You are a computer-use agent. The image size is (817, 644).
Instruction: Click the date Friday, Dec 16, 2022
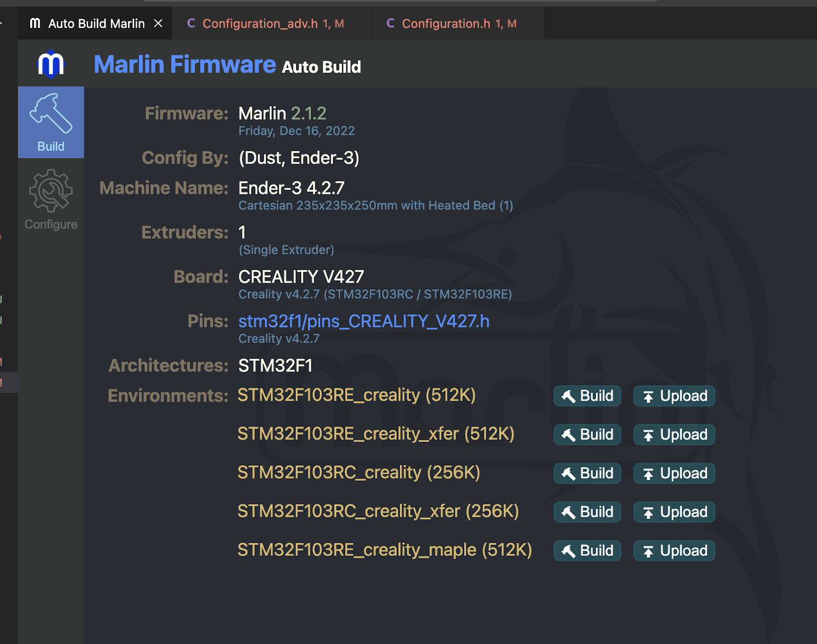tap(296, 131)
